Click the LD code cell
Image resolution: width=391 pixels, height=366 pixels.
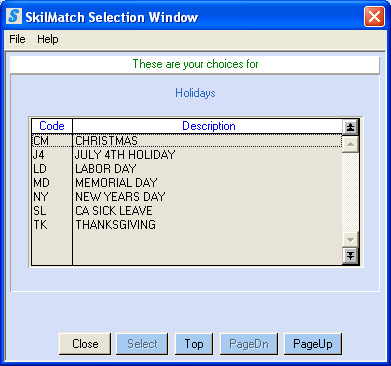tap(52, 169)
